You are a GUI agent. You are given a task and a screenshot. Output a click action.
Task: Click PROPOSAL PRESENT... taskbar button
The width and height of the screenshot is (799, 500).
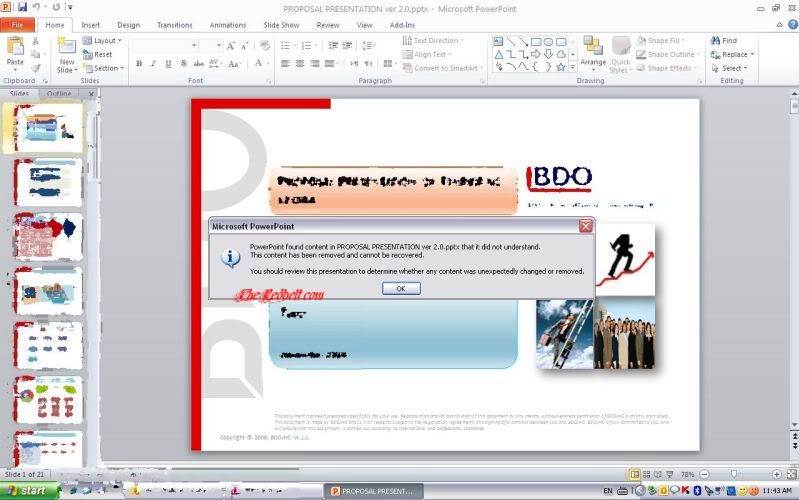click(374, 491)
